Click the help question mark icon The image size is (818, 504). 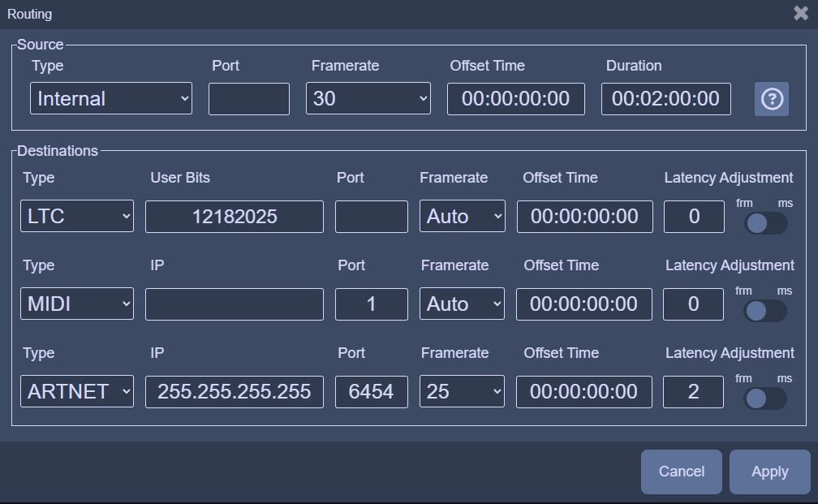(771, 99)
